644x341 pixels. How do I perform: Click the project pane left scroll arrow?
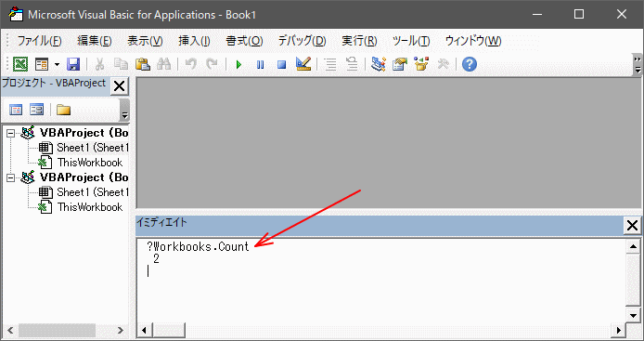click(x=11, y=330)
